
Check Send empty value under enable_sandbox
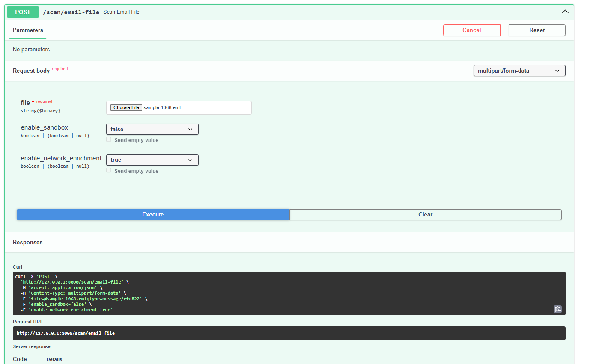[109, 140]
